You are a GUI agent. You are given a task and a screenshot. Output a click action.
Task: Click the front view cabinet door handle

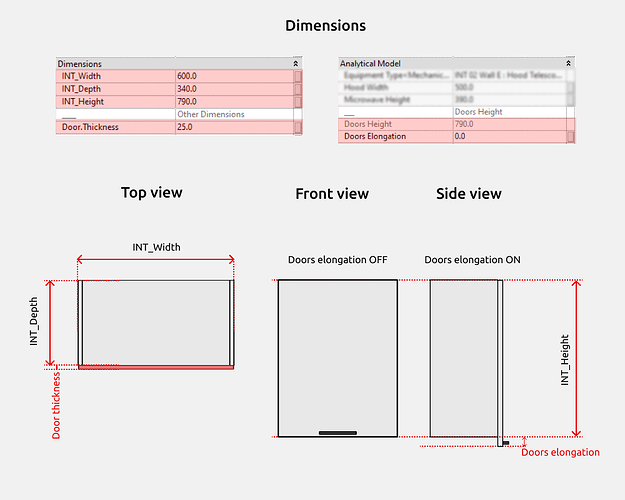tap(337, 433)
